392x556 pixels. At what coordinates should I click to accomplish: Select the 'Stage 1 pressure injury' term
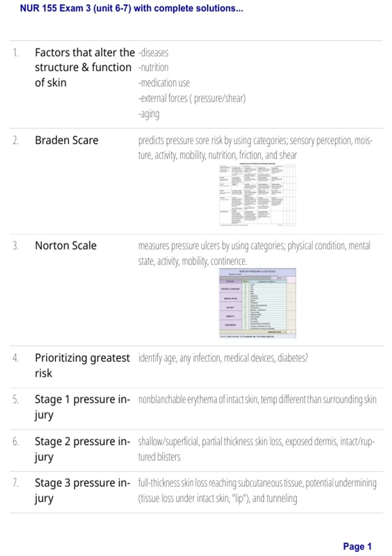click(82, 407)
